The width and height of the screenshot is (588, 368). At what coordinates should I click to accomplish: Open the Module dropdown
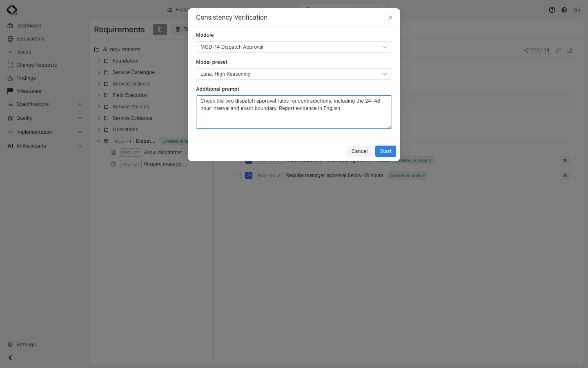tap(294, 47)
